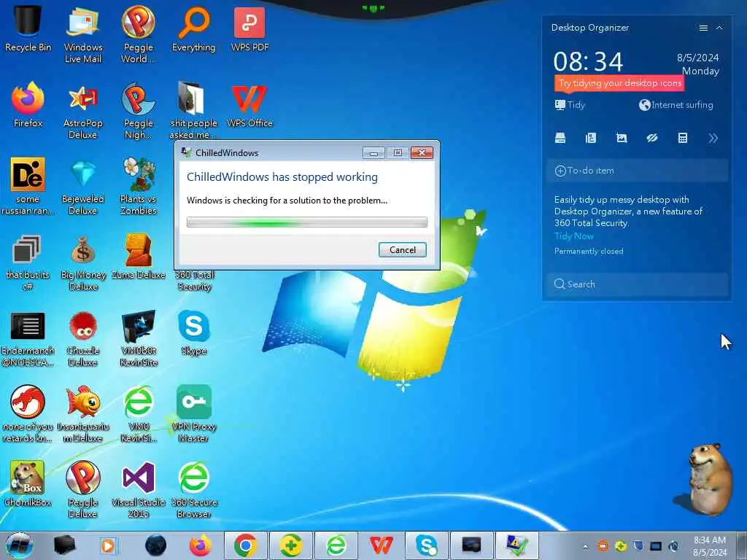Image resolution: width=747 pixels, height=560 pixels.
Task: Click the screenshot crop icon in Desktop Organizer
Action: click(x=622, y=138)
